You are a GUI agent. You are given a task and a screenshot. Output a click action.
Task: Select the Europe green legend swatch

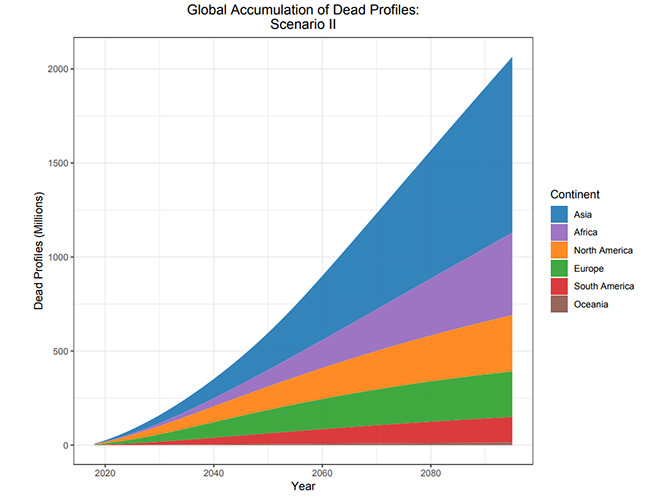pyautogui.click(x=560, y=269)
